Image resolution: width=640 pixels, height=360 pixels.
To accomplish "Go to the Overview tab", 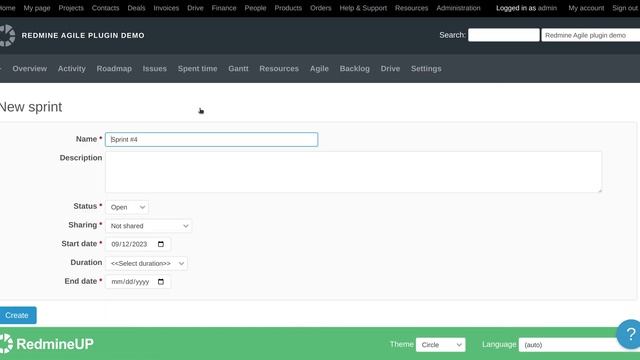I will coord(30,69).
